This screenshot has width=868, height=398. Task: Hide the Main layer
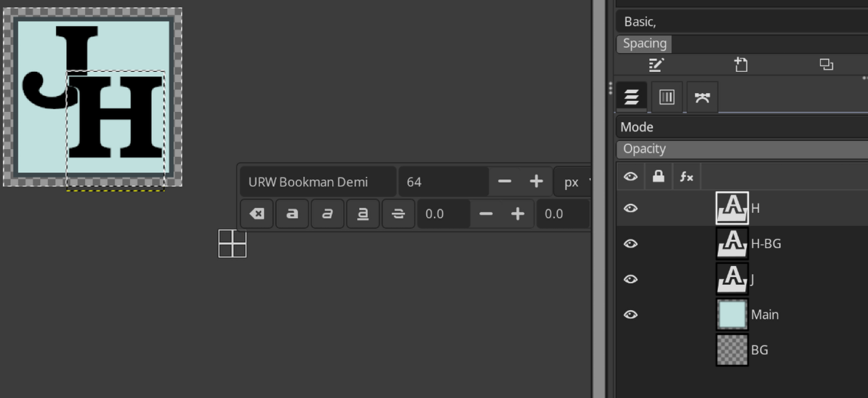pos(630,314)
